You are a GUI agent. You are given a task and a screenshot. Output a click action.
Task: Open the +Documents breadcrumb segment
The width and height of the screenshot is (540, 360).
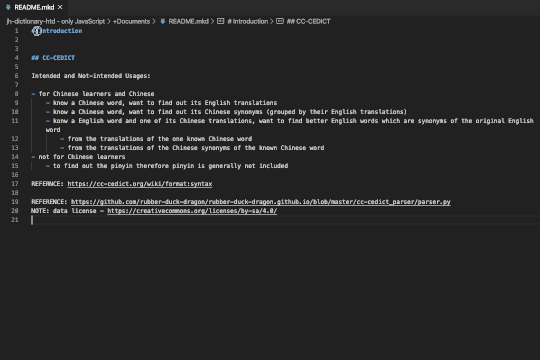pos(132,21)
